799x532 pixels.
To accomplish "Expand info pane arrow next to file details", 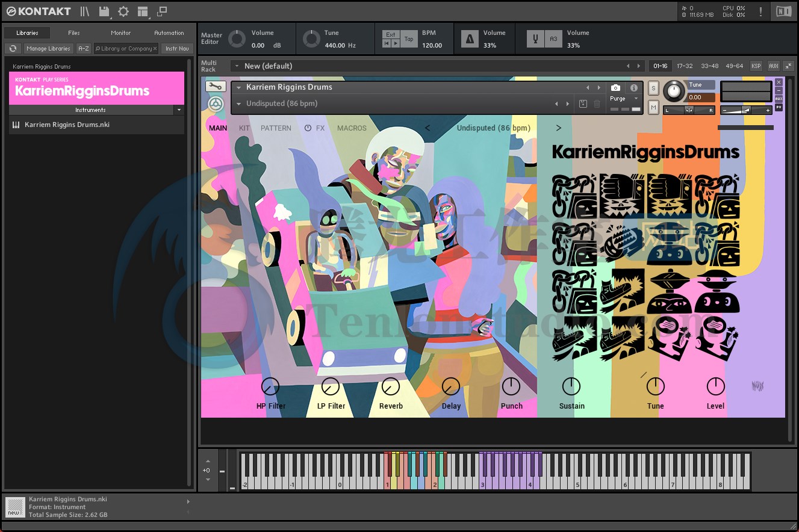I will point(188,501).
